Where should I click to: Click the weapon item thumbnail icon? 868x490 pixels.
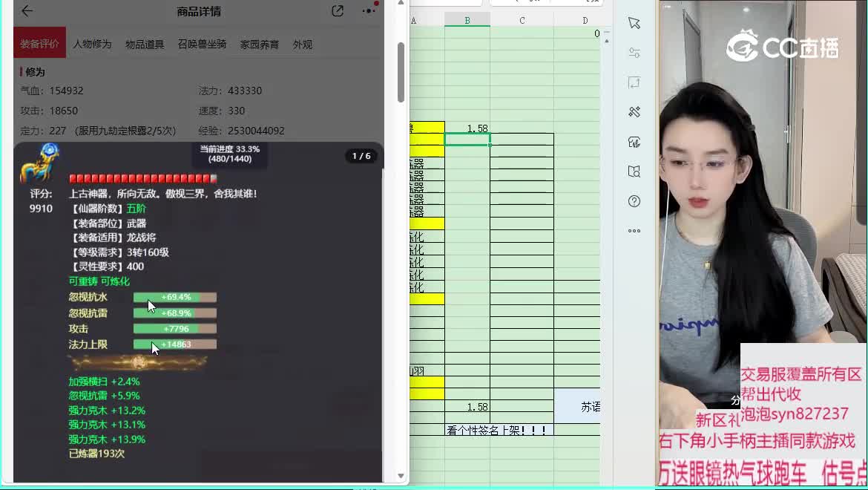click(39, 164)
